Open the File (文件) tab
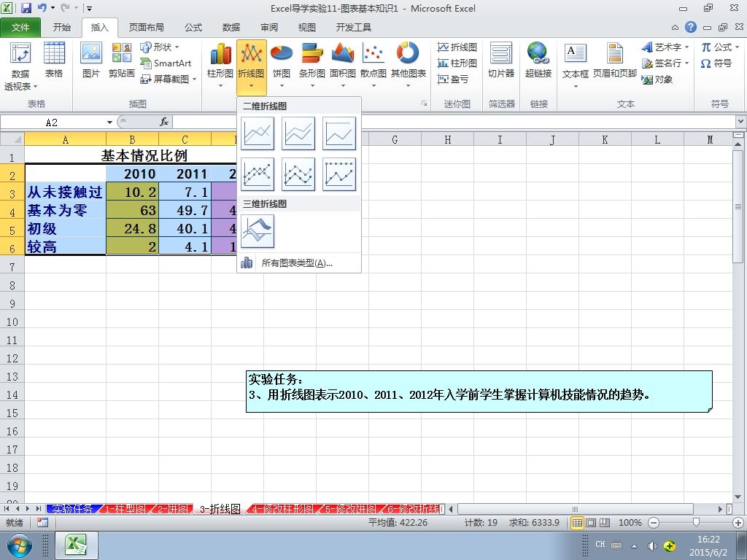 tap(20, 28)
